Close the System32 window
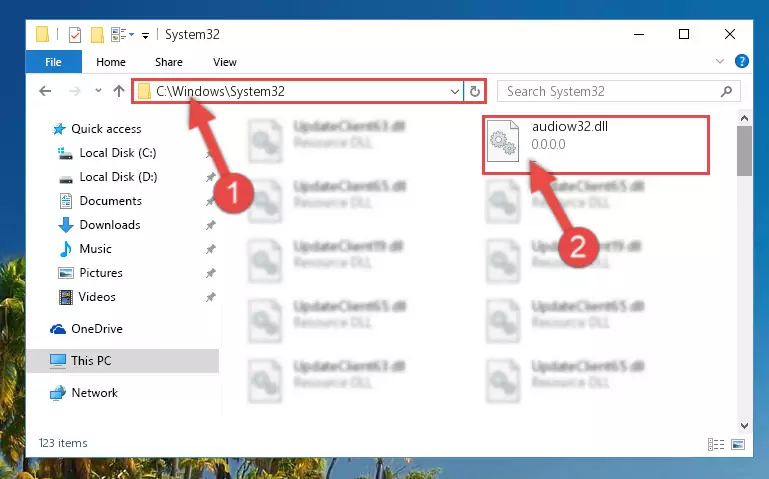The height and width of the screenshot is (479, 769). click(x=730, y=34)
